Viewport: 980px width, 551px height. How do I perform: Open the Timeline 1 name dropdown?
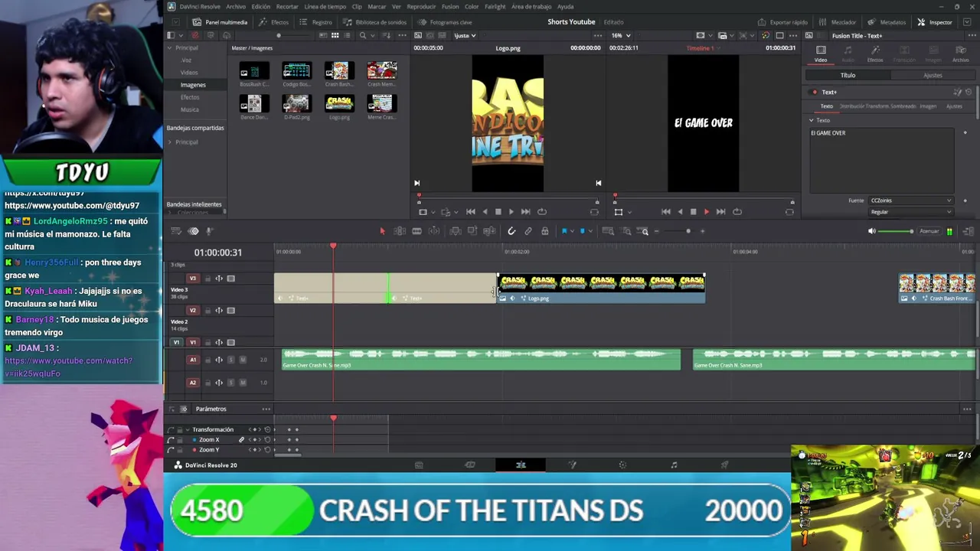[702, 48]
